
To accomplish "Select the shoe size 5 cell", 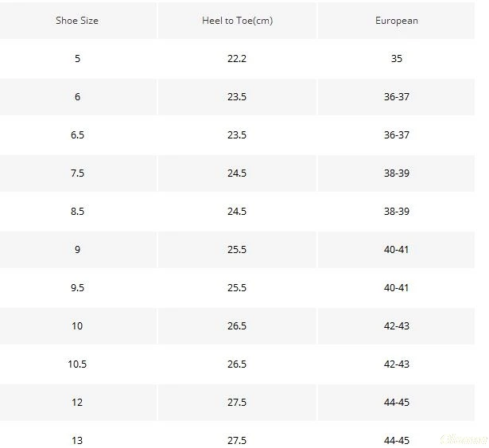I will 77,59.
